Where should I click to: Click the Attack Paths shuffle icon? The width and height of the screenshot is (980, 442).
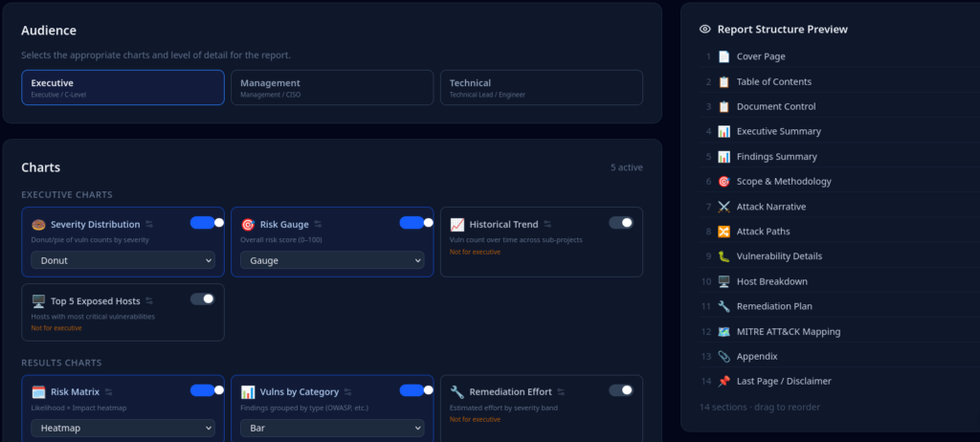(724, 232)
